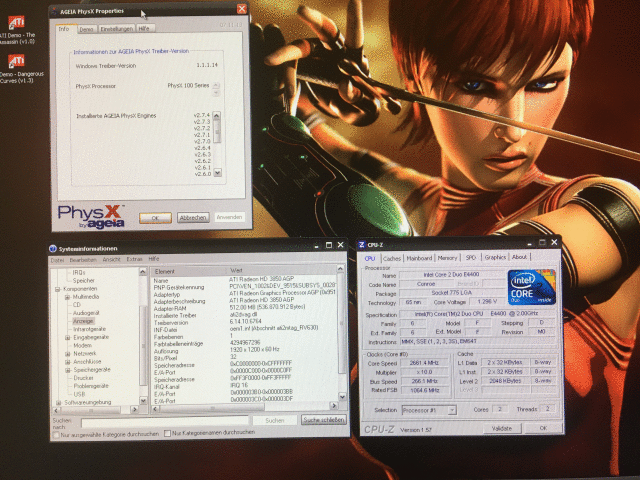Open the Datei menu in Systeminformationen
The width and height of the screenshot is (640, 480).
tap(58, 260)
